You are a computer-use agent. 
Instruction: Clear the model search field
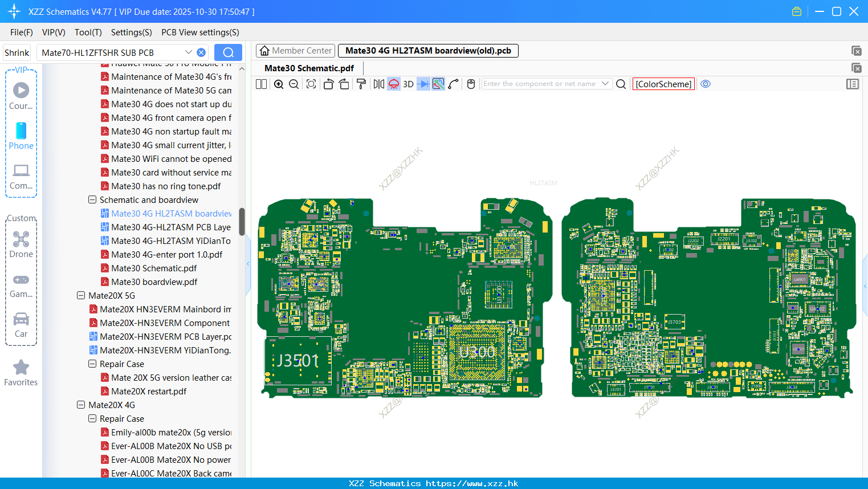(201, 52)
